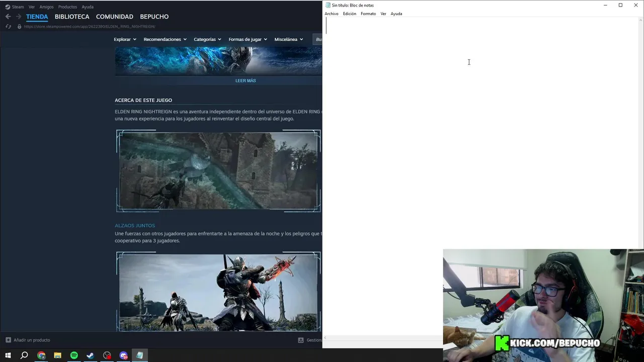Screen dimensions: 644x362
Task: Click the Notepad icon in the taskbar
Action: click(140, 355)
